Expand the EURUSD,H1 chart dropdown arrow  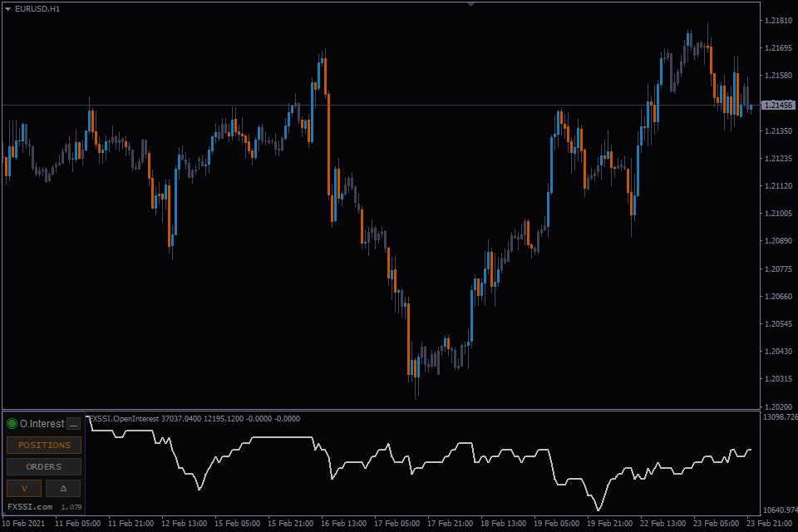tap(7, 8)
